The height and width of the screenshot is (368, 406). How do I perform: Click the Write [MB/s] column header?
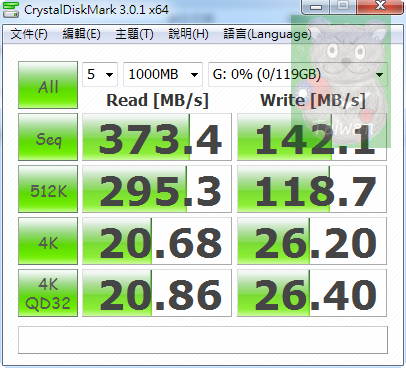tap(313, 100)
